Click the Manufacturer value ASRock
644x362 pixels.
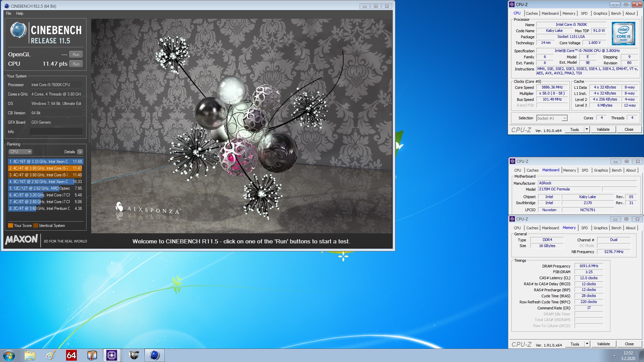(587, 183)
